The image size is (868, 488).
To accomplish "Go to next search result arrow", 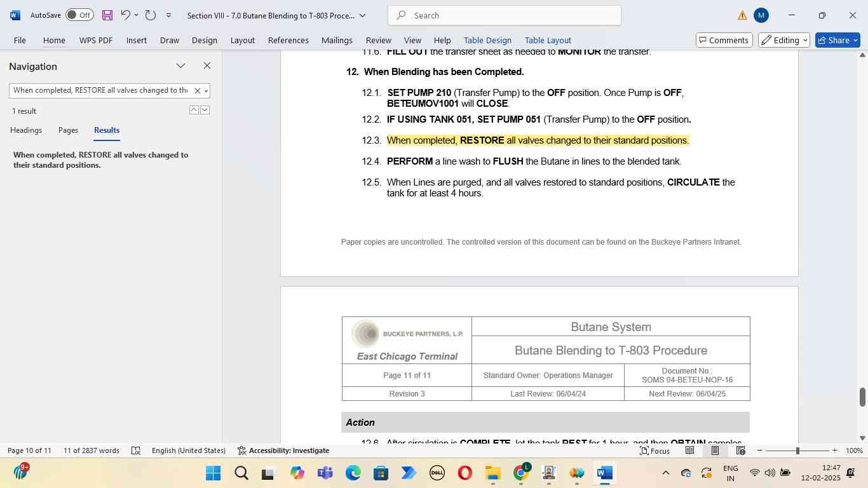I will tap(205, 111).
